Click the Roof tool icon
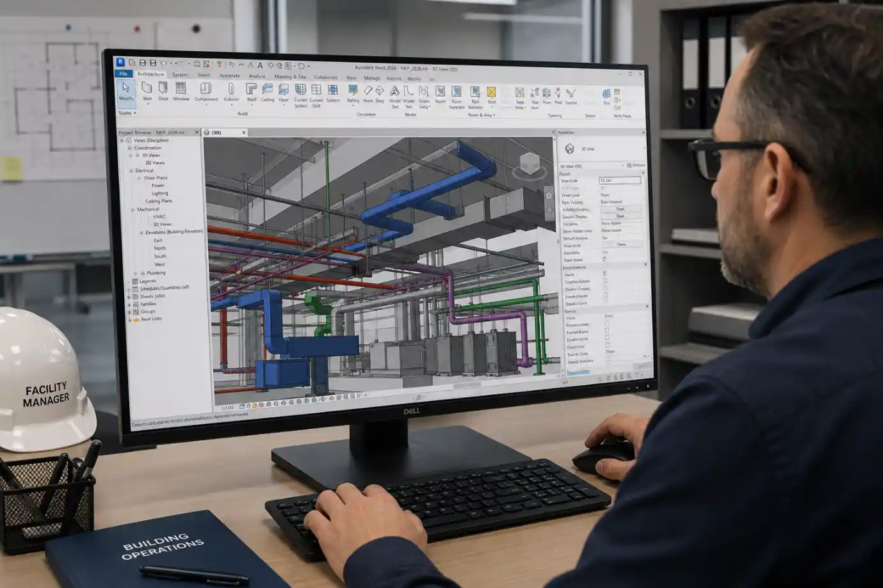This screenshot has height=588, width=883. 252,91
